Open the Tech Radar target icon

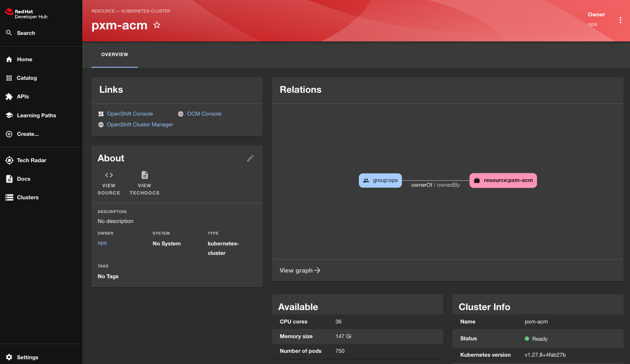point(9,160)
